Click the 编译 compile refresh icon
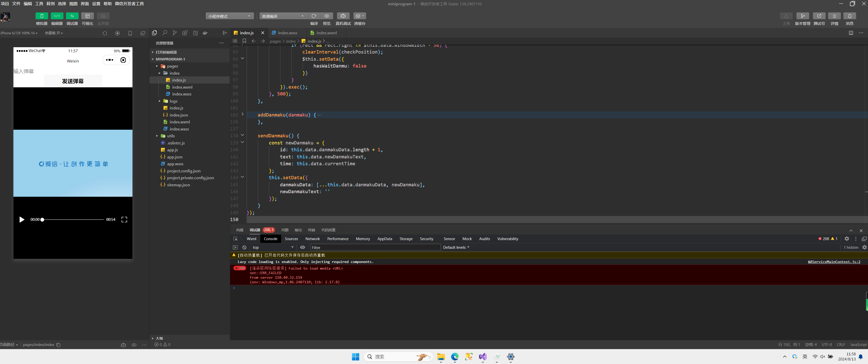The width and height of the screenshot is (868, 364). pos(314,16)
